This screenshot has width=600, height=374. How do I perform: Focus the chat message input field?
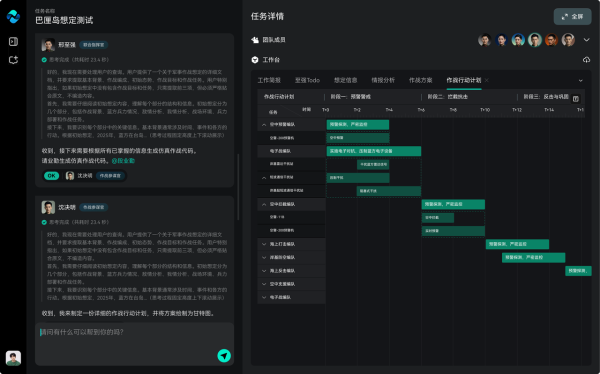point(134,343)
